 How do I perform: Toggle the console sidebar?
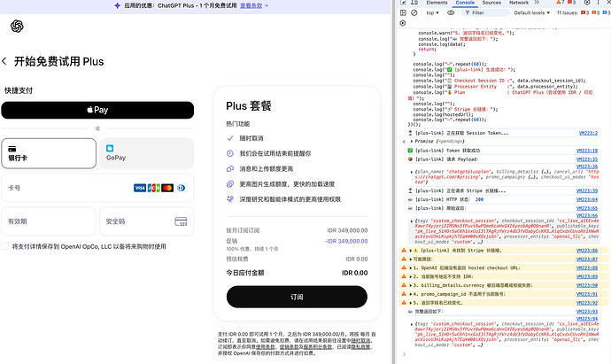pos(403,13)
